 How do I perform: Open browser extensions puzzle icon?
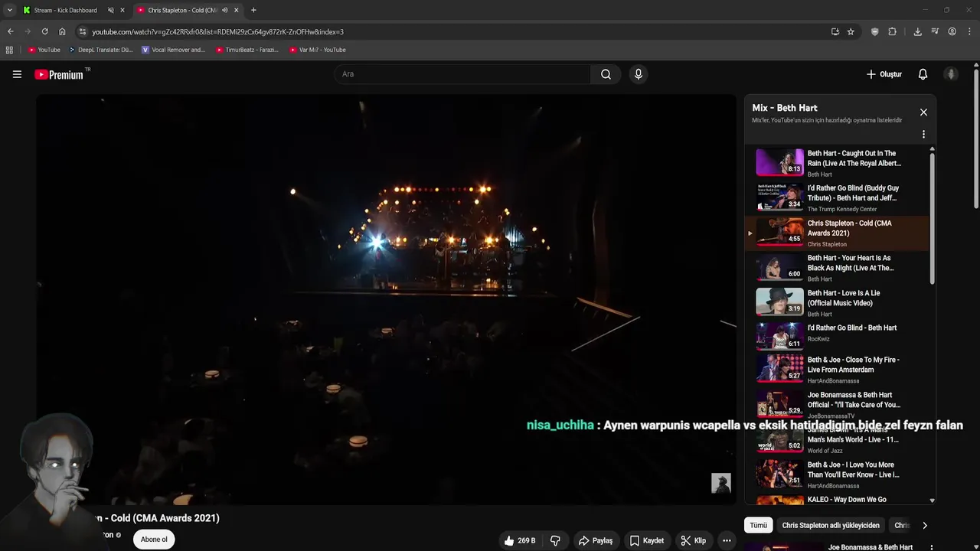click(x=892, y=31)
